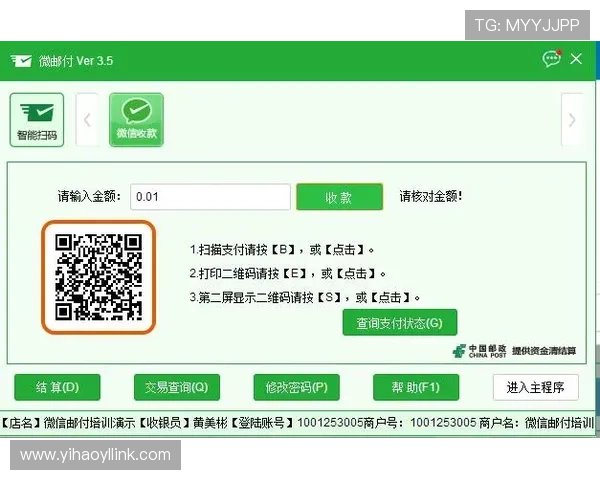Click the 微邮付 app logo in title bar
This screenshot has width=600, height=480.
tap(21, 60)
